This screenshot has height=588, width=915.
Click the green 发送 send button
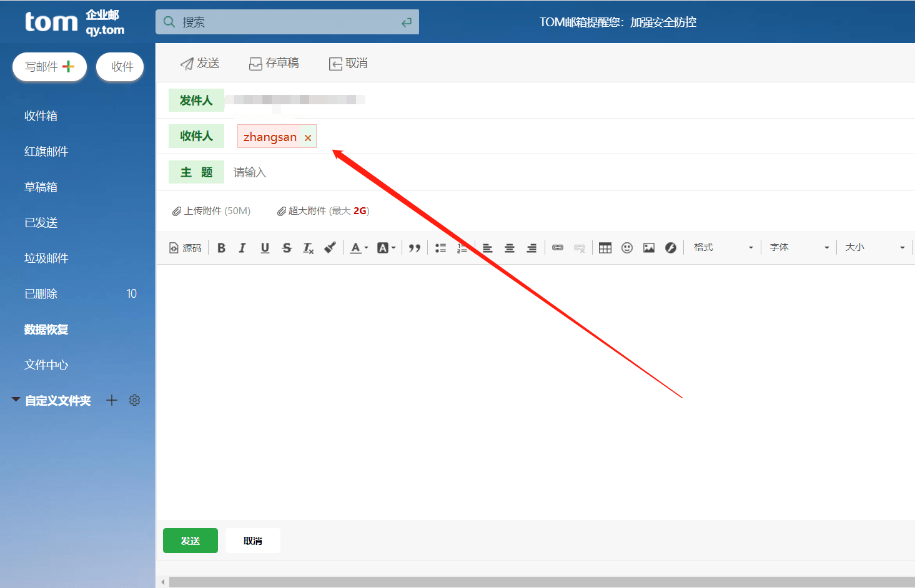(x=190, y=540)
